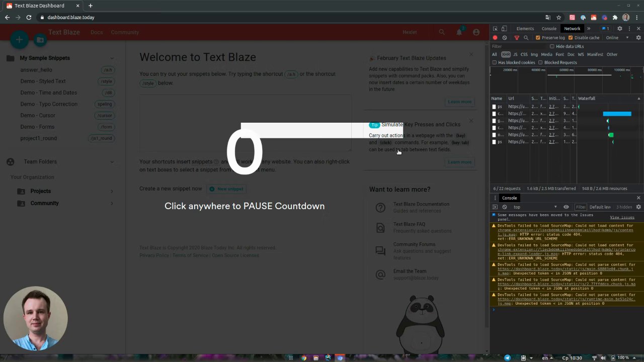Click the Waterfall column sort arrow
The width and height of the screenshot is (644, 362).
click(x=639, y=99)
